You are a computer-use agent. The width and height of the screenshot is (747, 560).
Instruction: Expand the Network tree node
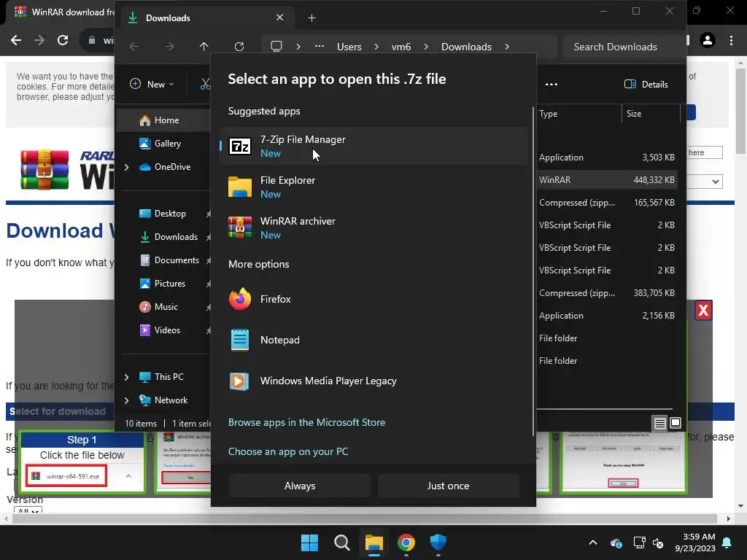pyautogui.click(x=126, y=400)
